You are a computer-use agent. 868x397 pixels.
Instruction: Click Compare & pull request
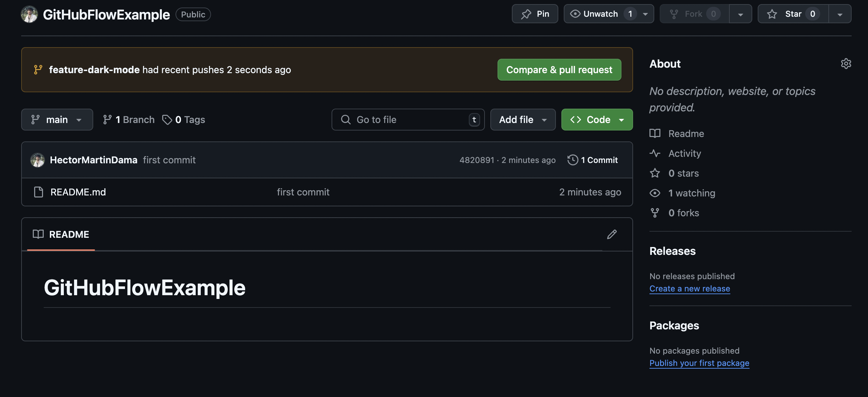coord(559,70)
